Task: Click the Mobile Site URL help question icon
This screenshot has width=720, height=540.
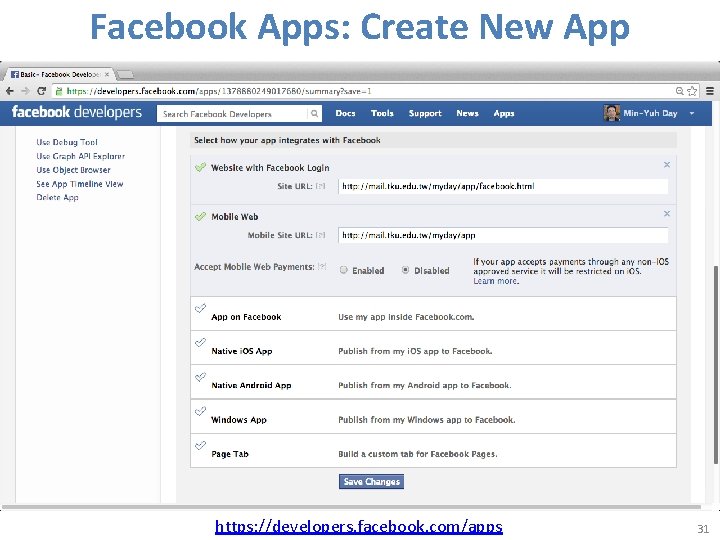Action: click(x=321, y=235)
